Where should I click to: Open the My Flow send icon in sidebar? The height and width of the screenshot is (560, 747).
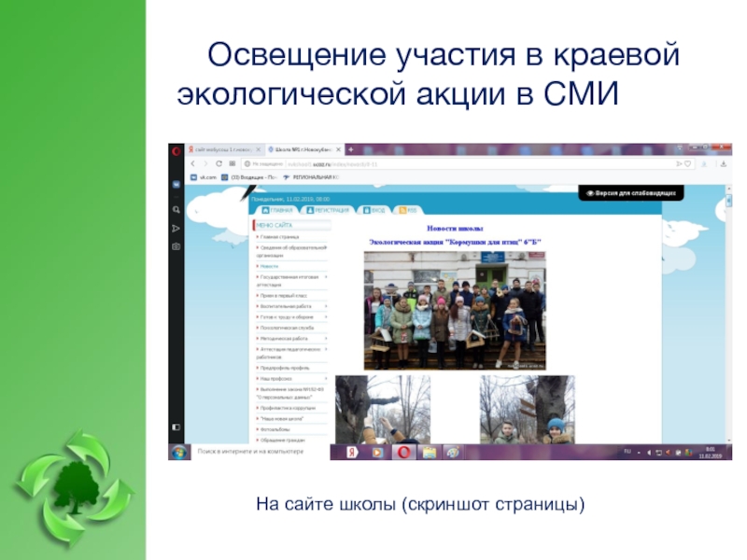tap(176, 228)
